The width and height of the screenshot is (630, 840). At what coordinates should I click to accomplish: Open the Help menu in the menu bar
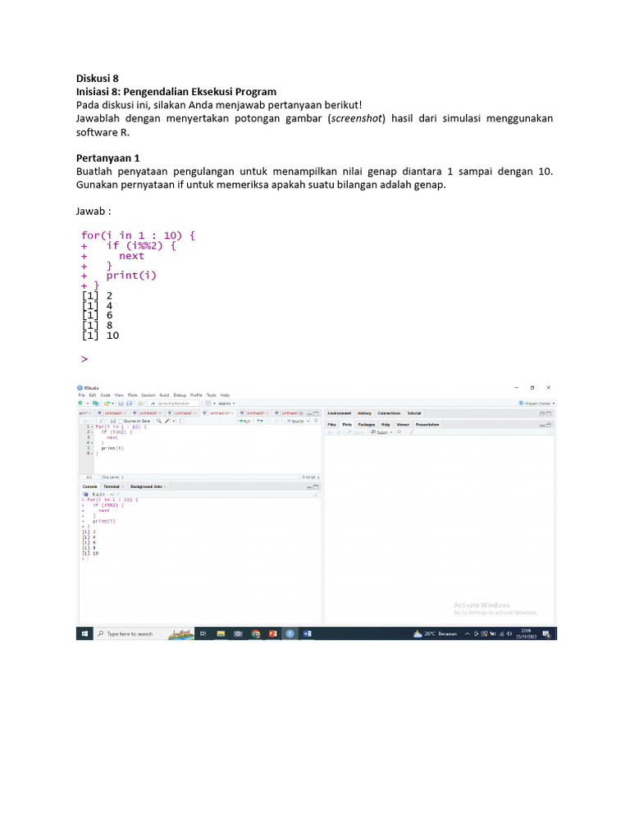[x=225, y=395]
